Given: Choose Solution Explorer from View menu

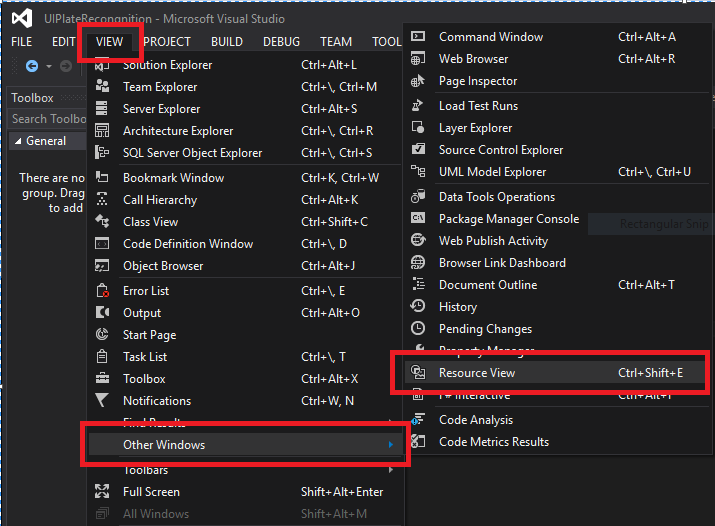Looking at the screenshot, I should (244, 65).
